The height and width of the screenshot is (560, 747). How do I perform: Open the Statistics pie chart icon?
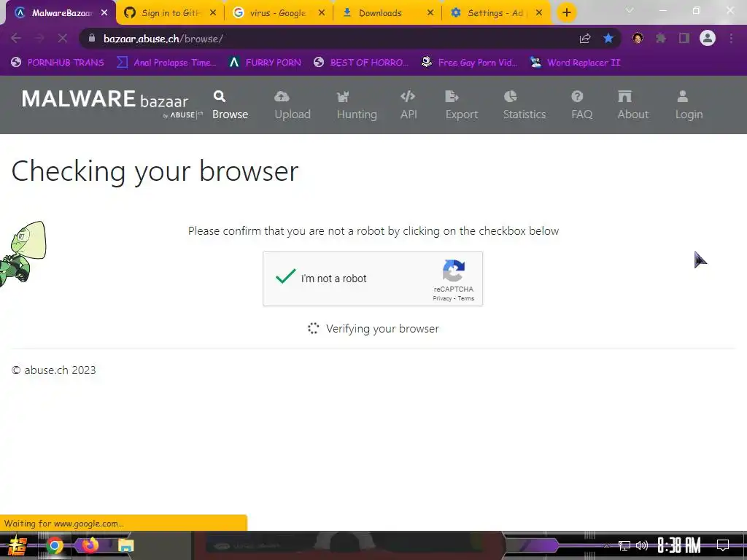click(x=510, y=97)
